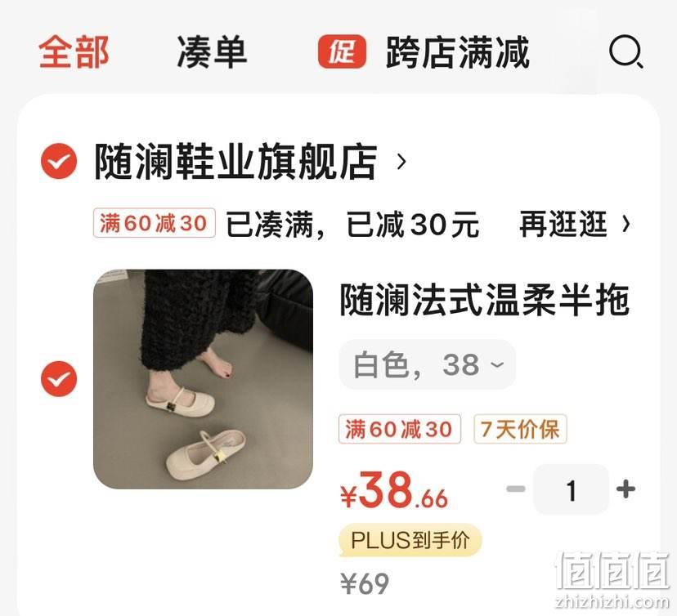
Task: Tap the 7天价保 price protection tag
Action: click(x=520, y=429)
